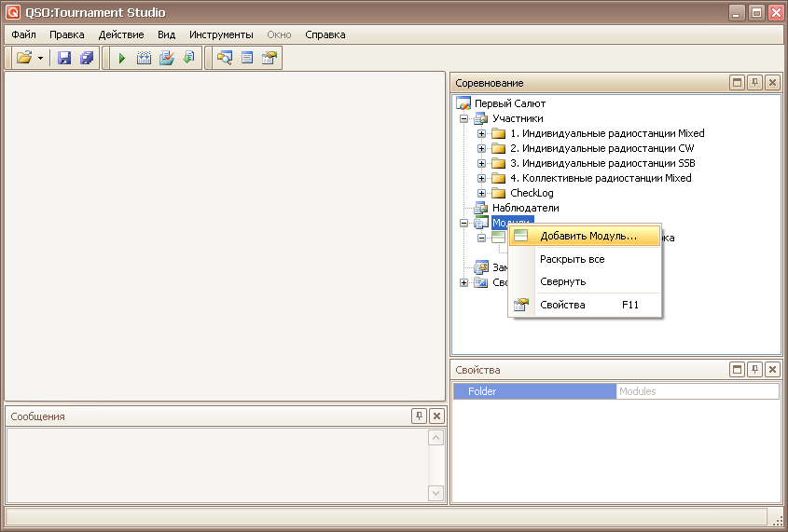Open the Инструменты menu
Image resolution: width=788 pixels, height=532 pixels.
221,34
